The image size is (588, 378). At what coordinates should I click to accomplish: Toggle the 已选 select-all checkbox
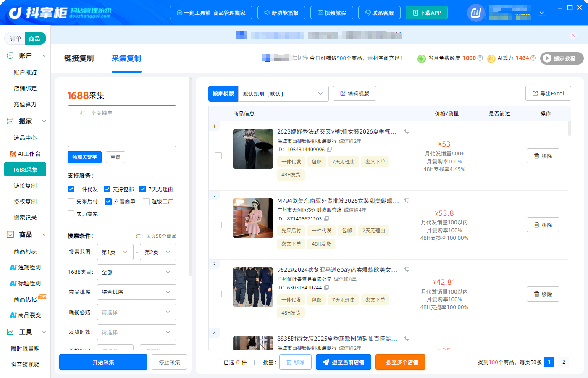pyautogui.click(x=218, y=362)
